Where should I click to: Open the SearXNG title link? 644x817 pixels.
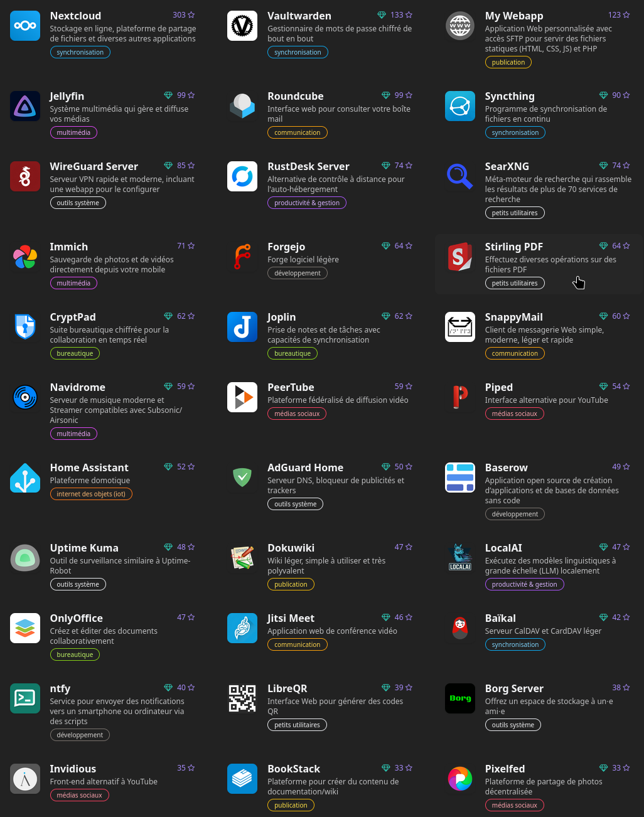(507, 166)
